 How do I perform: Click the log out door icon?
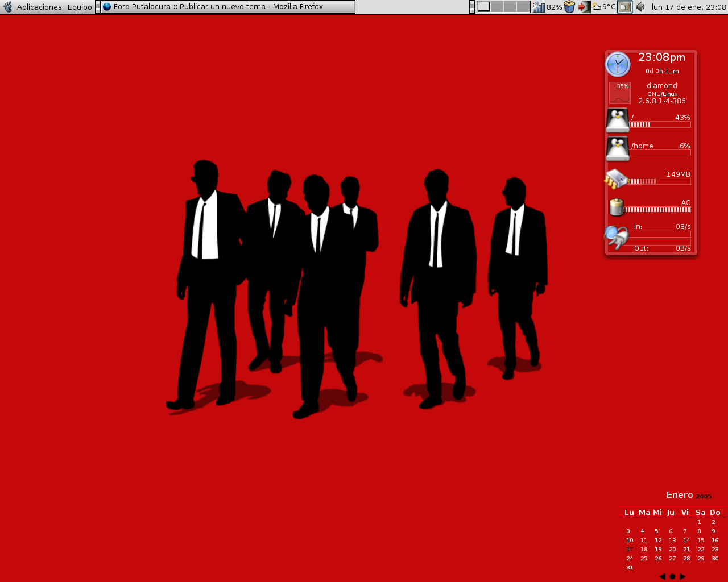tap(584, 7)
